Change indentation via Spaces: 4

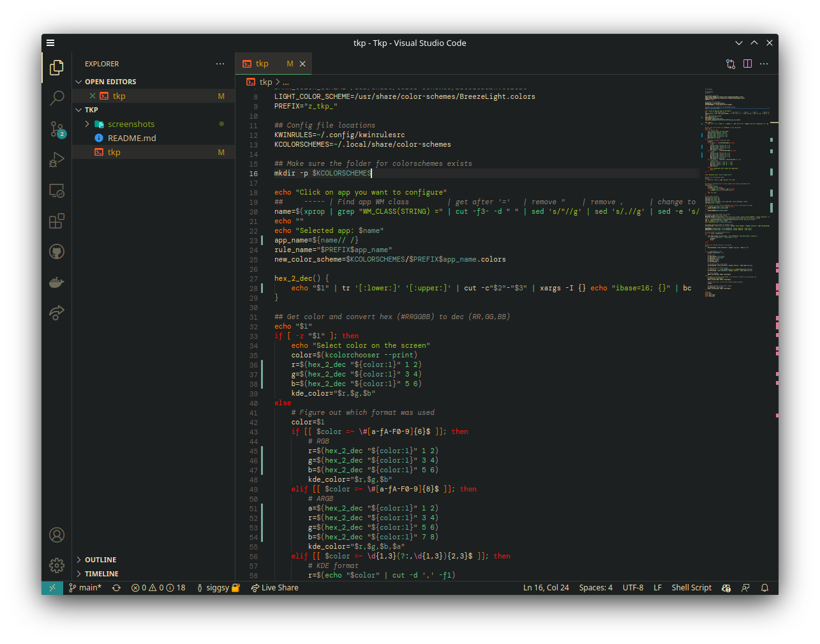(595, 588)
